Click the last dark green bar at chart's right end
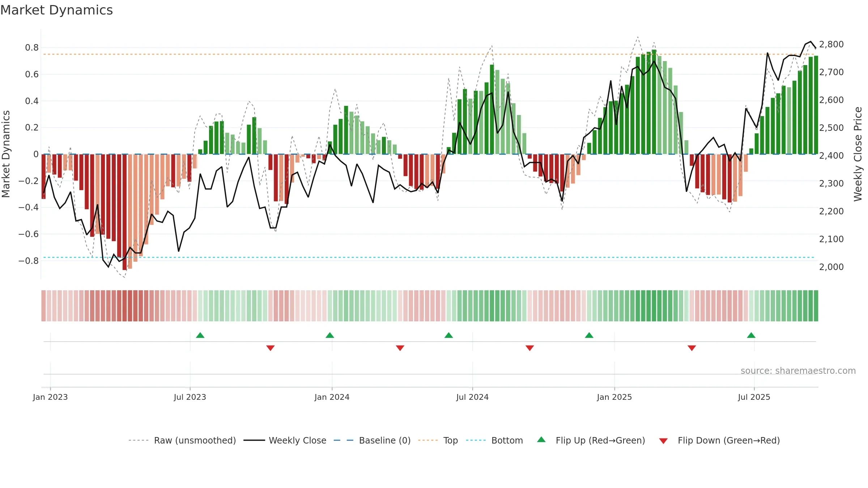Viewport: 868px width, 488px height. (x=816, y=105)
